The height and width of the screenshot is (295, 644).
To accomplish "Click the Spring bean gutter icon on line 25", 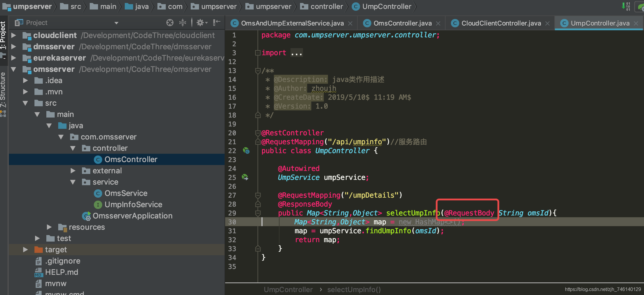I will pos(244,177).
